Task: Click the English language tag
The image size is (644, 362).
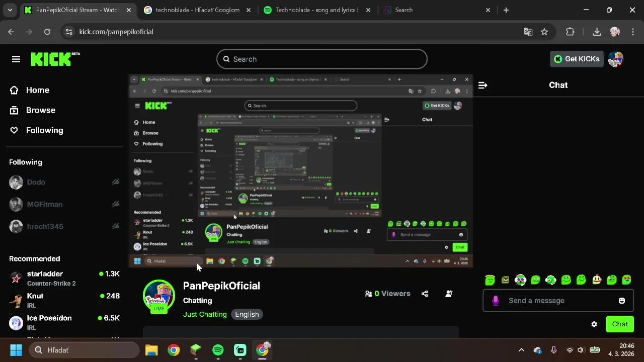Action: (247, 314)
